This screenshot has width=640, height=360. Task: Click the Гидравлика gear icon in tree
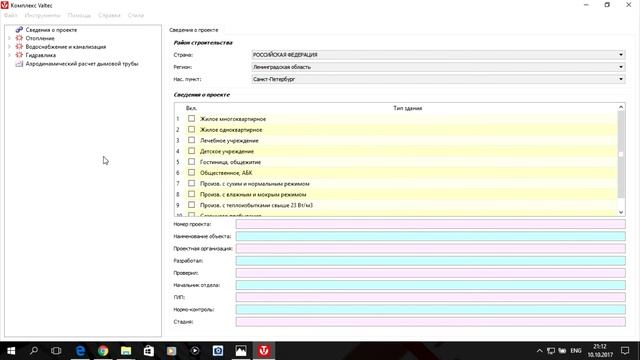pyautogui.click(x=19, y=55)
